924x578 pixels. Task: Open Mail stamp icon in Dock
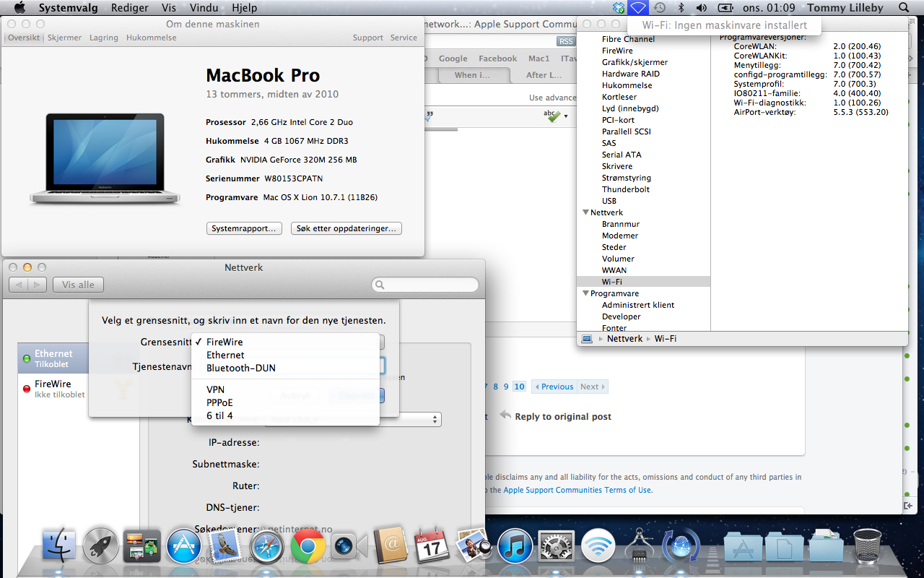225,545
